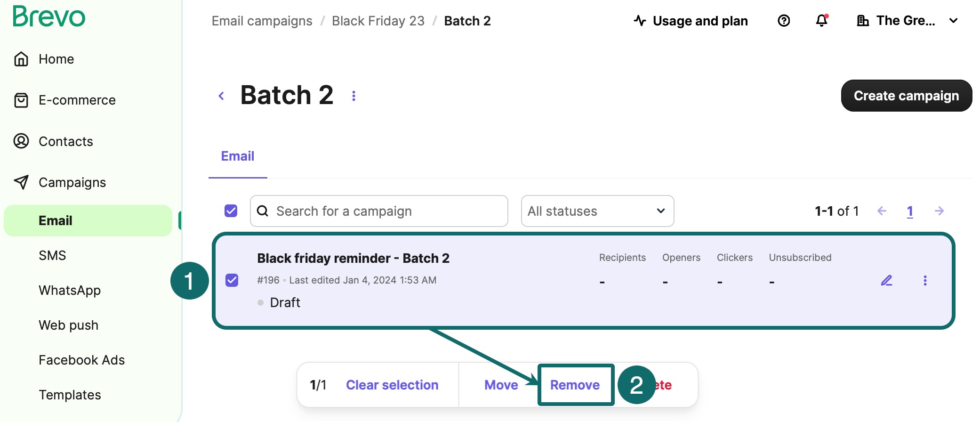Go to the next page arrow
This screenshot has height=422, width=980.
tap(939, 211)
